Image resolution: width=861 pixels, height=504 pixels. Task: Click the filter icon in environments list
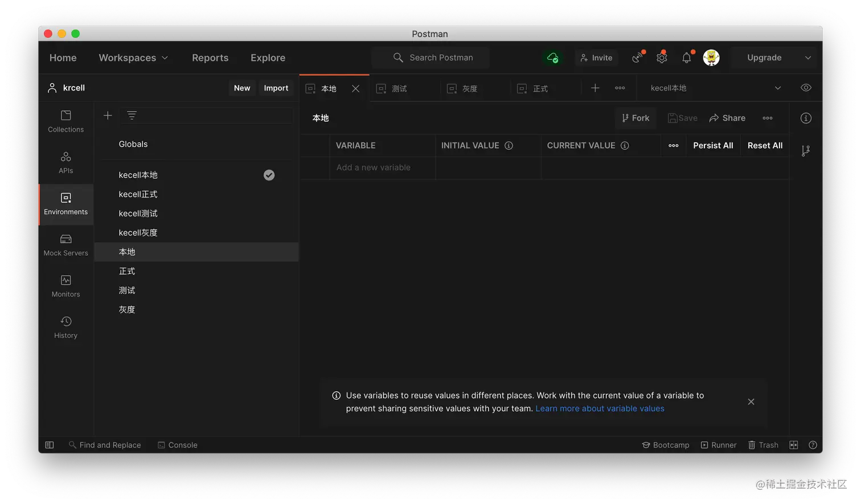pyautogui.click(x=132, y=116)
